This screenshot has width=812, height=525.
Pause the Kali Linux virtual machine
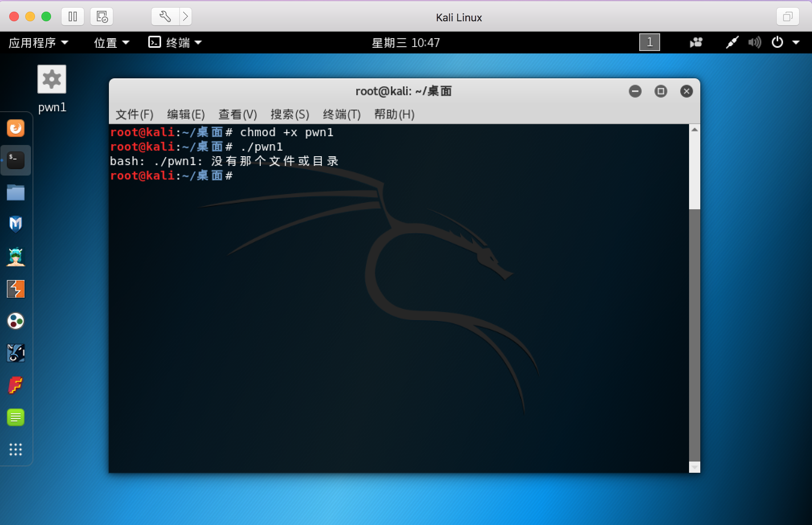tap(73, 17)
